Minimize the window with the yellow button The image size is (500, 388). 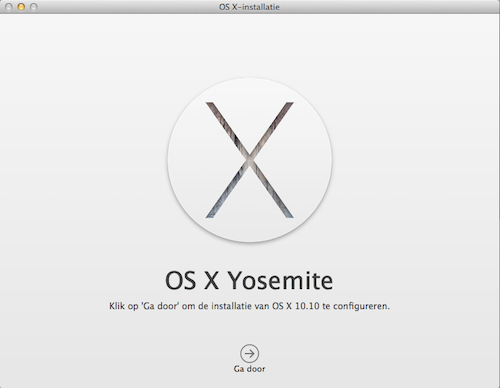[21, 7]
